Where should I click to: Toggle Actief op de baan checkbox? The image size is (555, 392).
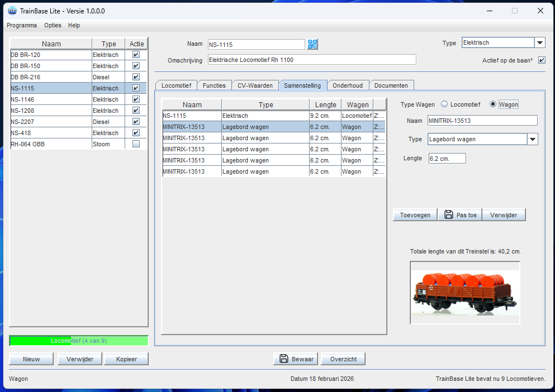541,60
